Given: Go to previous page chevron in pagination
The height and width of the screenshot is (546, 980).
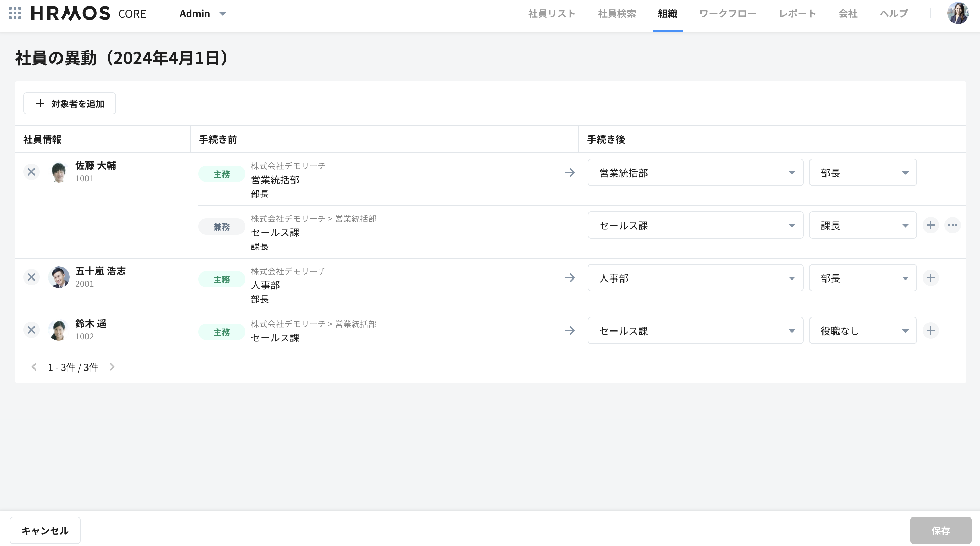Looking at the screenshot, I should pos(34,367).
